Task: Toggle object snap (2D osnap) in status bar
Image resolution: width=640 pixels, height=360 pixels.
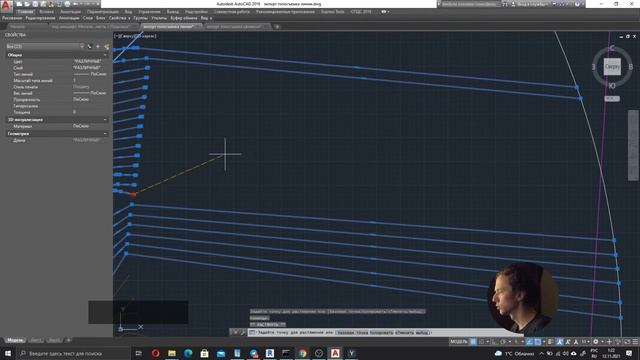Action: (538, 342)
